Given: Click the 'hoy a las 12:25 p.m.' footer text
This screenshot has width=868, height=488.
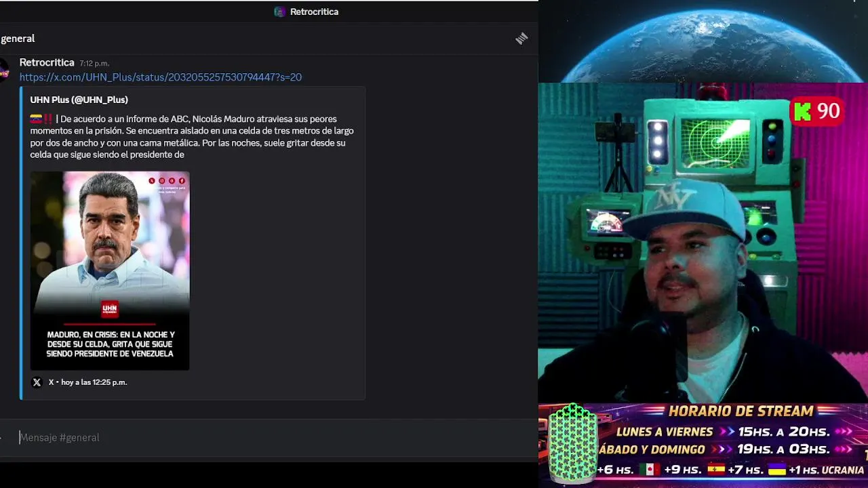Looking at the screenshot, I should [x=94, y=382].
